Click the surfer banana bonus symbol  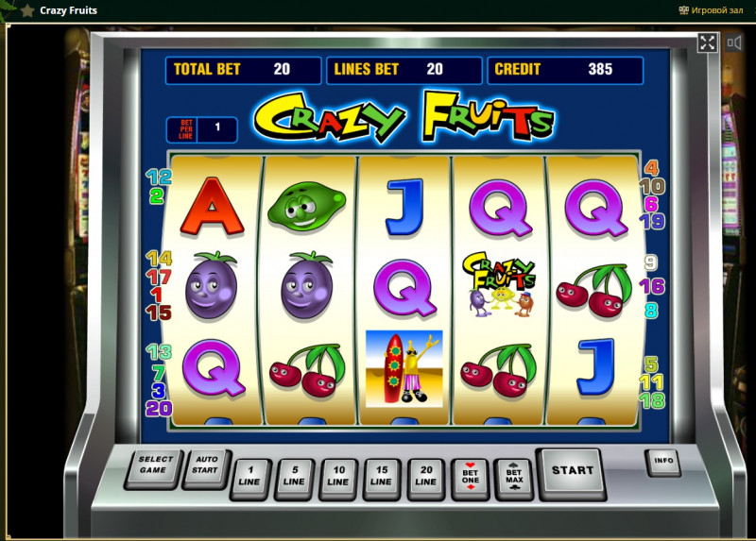pos(404,368)
